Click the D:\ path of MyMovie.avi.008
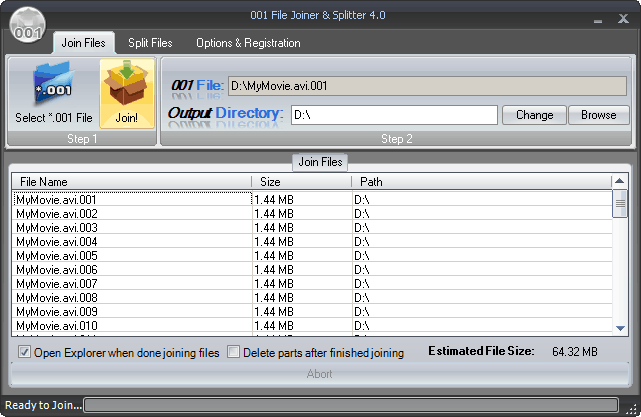The height and width of the screenshot is (417, 641). tap(362, 298)
